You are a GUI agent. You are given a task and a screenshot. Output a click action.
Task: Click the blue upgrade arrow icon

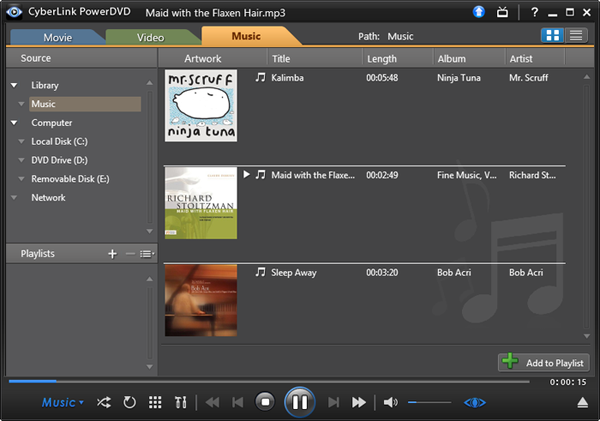tap(479, 12)
